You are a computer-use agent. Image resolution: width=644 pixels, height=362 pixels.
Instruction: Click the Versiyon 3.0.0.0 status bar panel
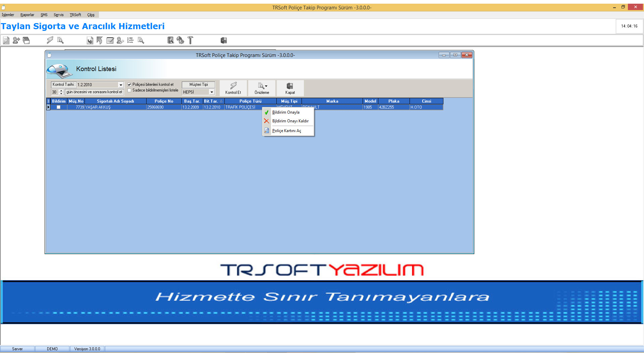pos(87,349)
